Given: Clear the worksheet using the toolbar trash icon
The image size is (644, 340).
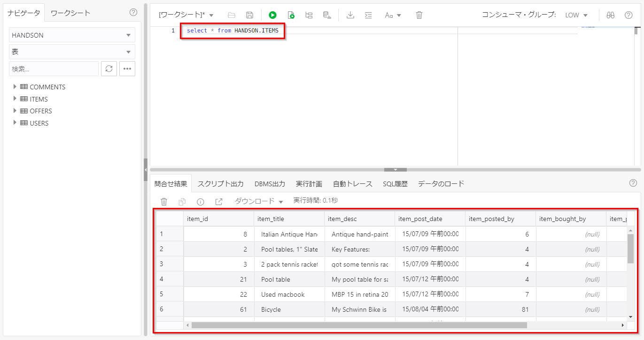Looking at the screenshot, I should pos(419,15).
